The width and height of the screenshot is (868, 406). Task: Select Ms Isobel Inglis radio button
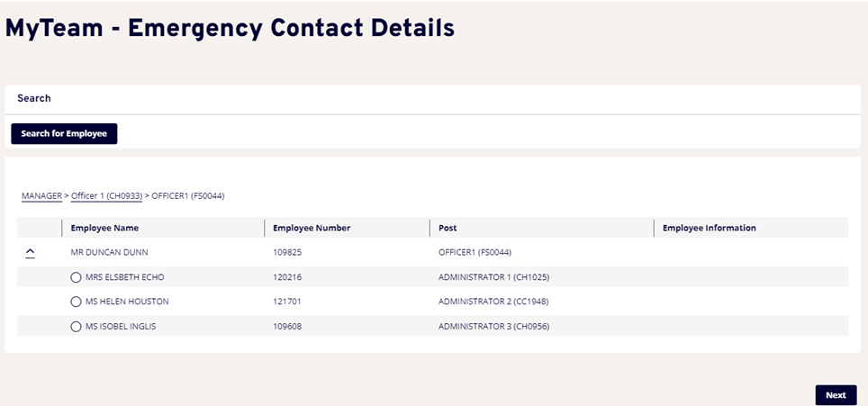[76, 326]
